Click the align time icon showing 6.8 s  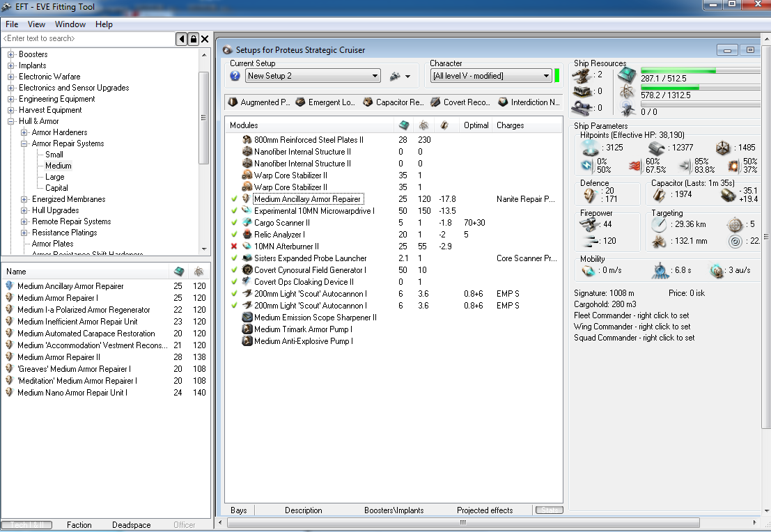click(661, 270)
